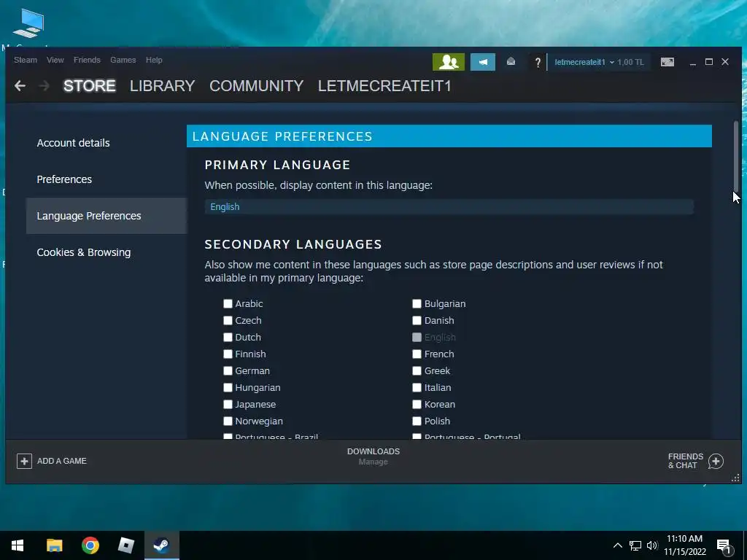Enable Czech as secondary language

(x=228, y=321)
